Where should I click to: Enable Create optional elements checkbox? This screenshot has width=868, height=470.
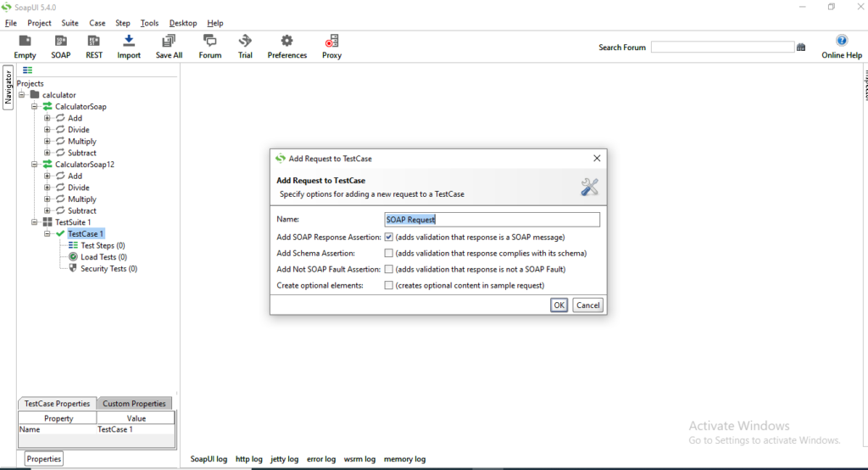[388, 285]
